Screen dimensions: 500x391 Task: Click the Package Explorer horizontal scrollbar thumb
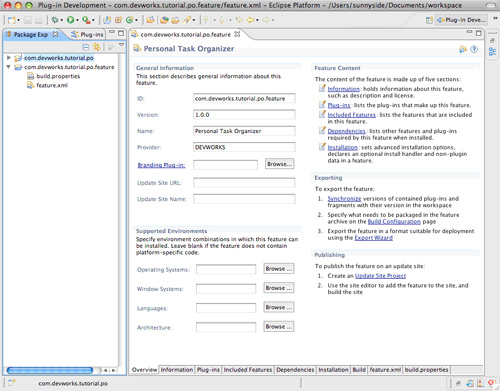tap(50, 370)
